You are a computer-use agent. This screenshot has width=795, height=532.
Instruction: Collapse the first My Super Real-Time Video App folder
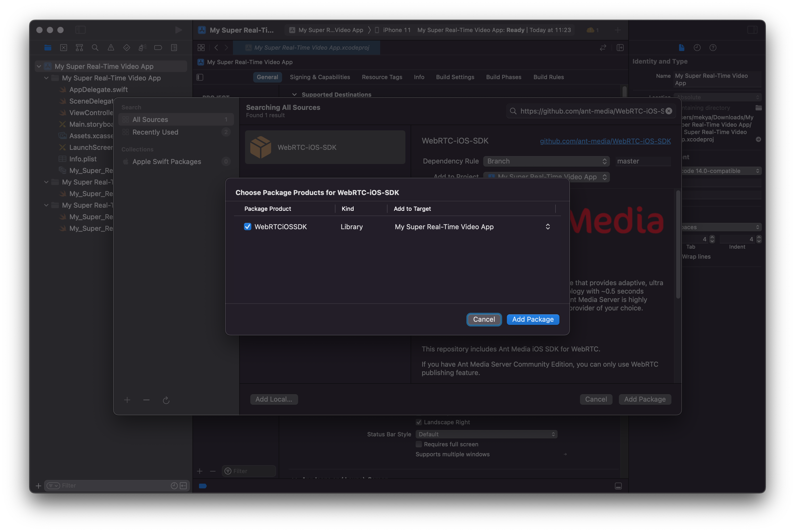(x=47, y=78)
